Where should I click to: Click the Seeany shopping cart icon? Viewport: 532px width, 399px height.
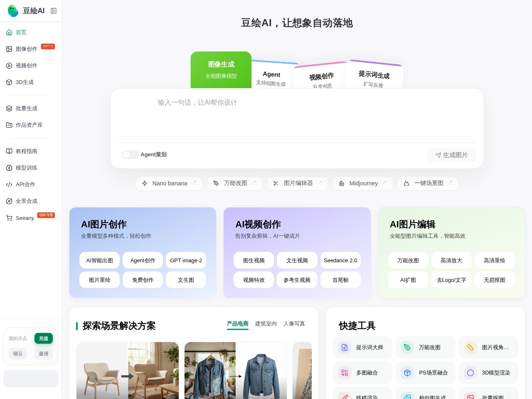point(9,218)
